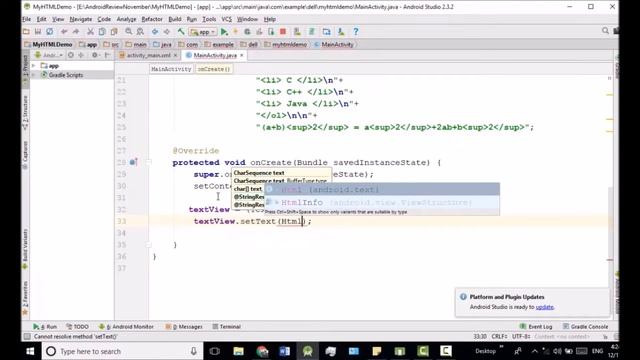Click the update link in notification
Image resolution: width=640 pixels, height=360 pixels.
point(544,307)
